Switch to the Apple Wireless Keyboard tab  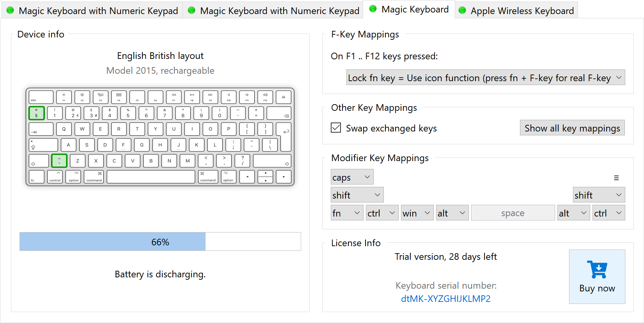[516, 11]
